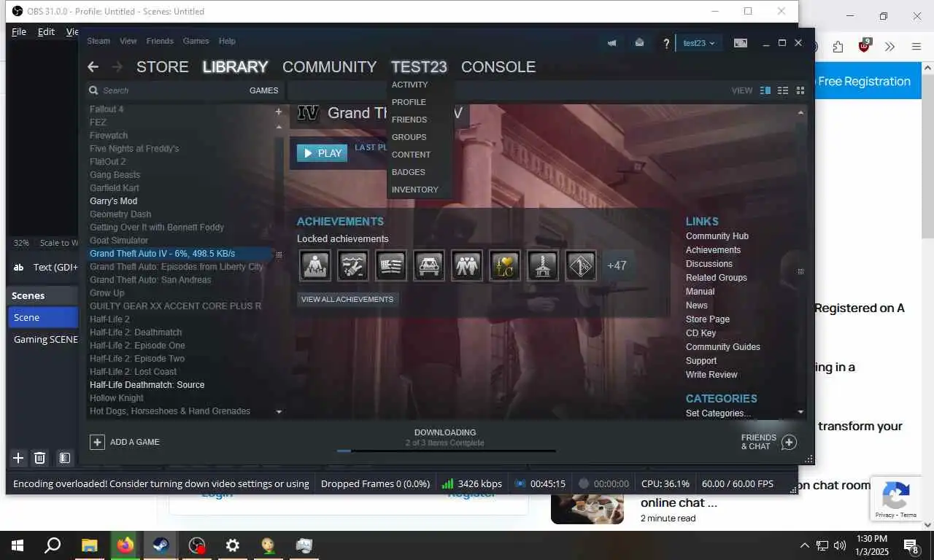Open the CONSOLE tab
Viewport: 934px width, 560px height.
[x=498, y=67]
